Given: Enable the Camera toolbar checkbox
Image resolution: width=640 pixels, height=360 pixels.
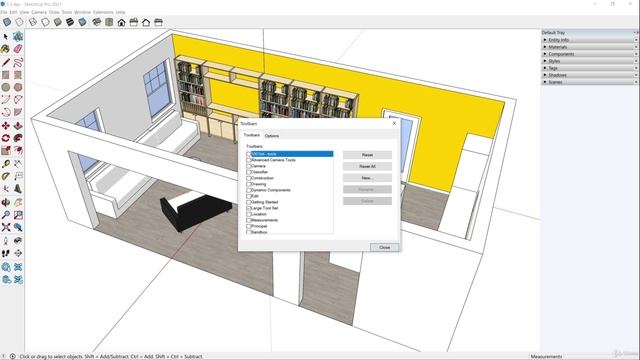Looking at the screenshot, I should pyautogui.click(x=249, y=167).
